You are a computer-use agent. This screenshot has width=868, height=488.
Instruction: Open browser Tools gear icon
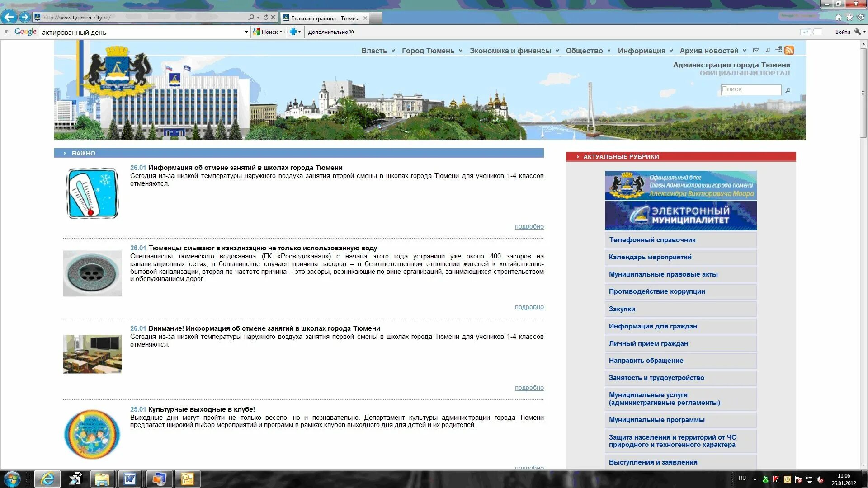click(x=861, y=17)
